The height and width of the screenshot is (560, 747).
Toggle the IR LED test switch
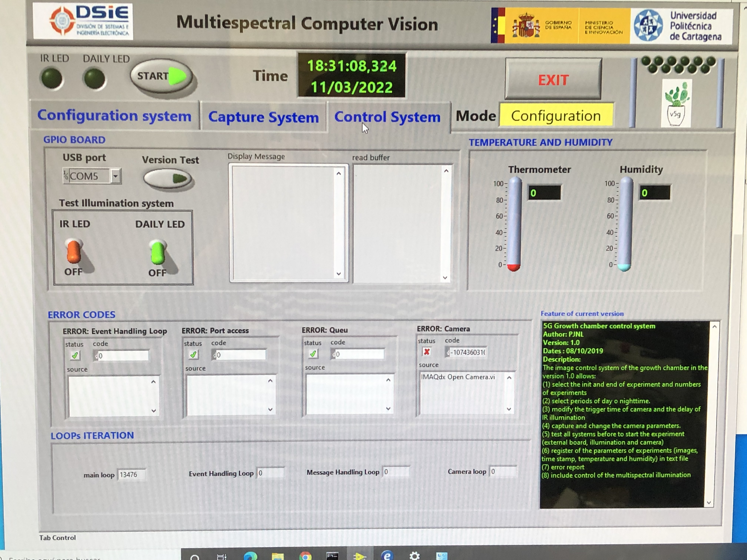point(74,251)
